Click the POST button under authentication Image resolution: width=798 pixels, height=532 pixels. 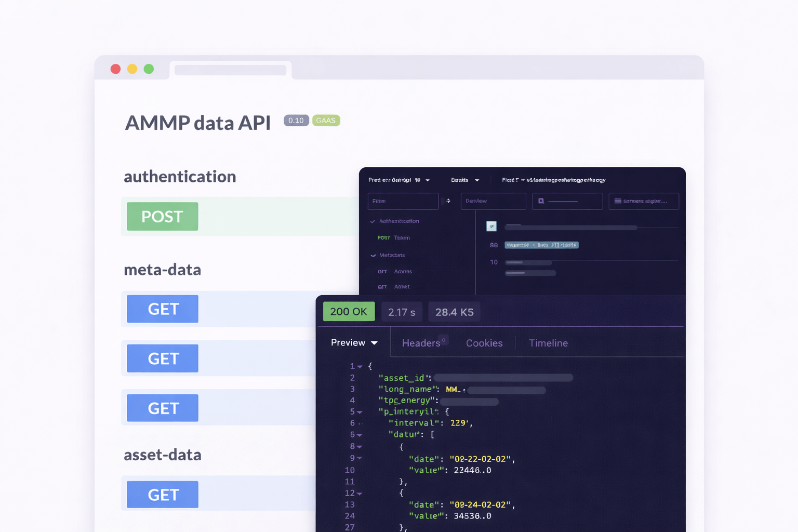(x=162, y=216)
